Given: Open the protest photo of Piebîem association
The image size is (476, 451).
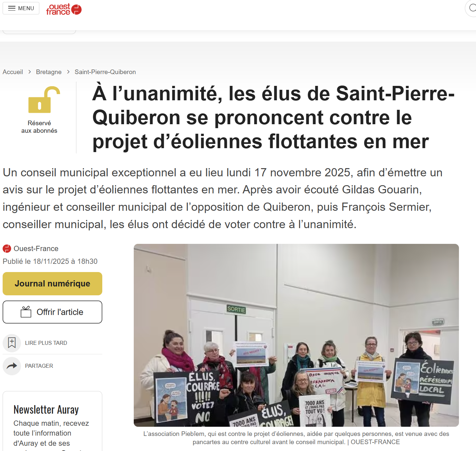Looking at the screenshot, I should pyautogui.click(x=296, y=335).
